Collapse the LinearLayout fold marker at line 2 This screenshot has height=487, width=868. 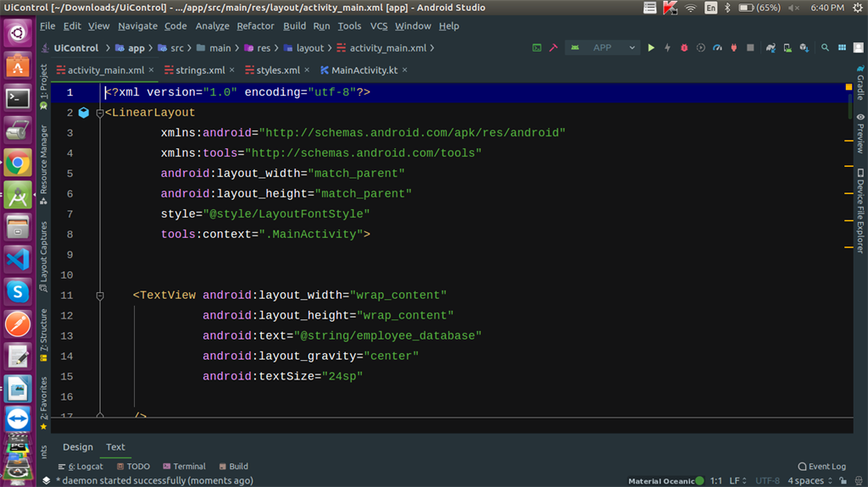(x=100, y=113)
